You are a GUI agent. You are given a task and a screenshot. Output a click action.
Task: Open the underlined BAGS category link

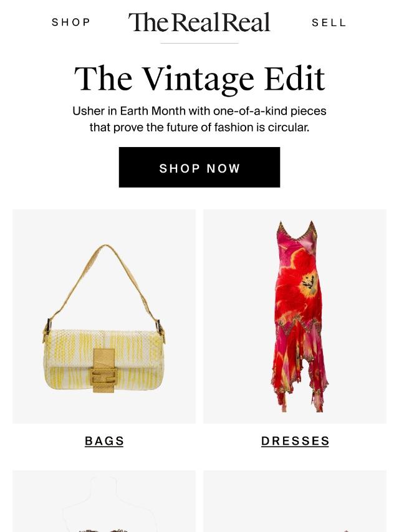[x=104, y=440]
